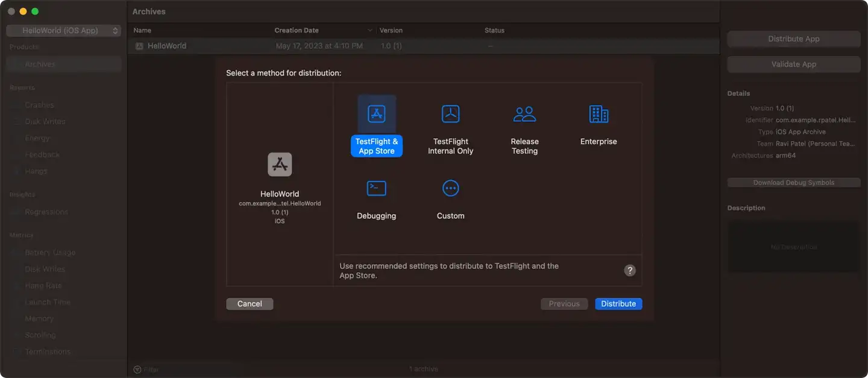
Task: Choose TestFlight Internal Only icon
Action: point(451,113)
